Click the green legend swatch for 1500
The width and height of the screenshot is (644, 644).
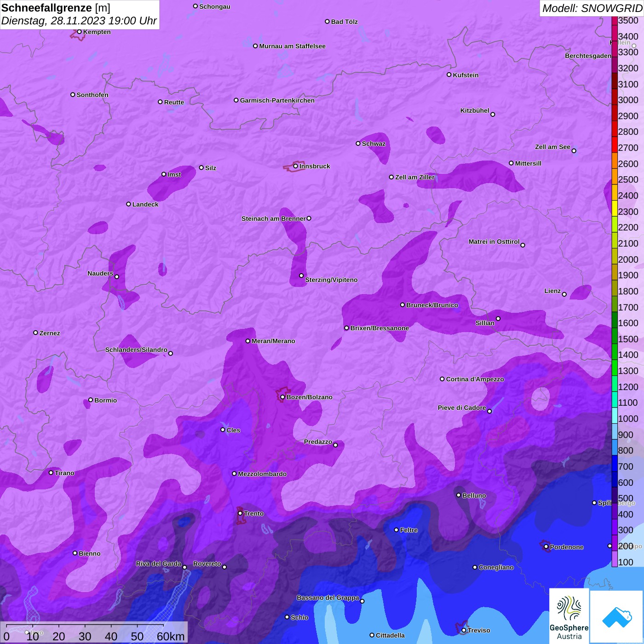(615, 336)
